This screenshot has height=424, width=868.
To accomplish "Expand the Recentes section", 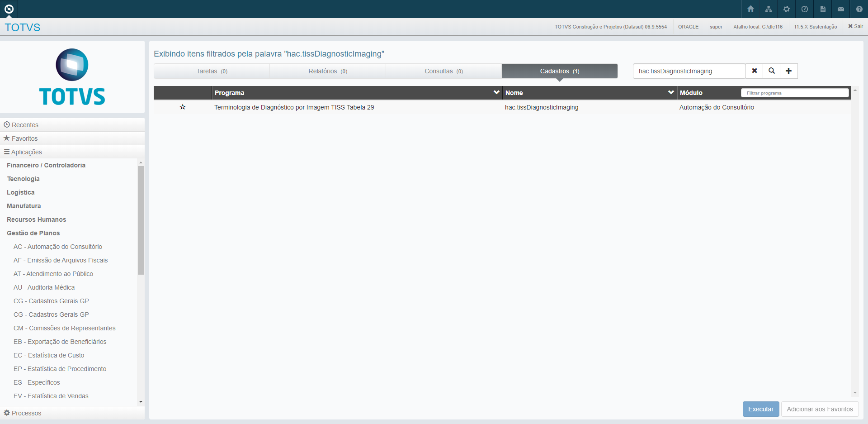I will (72, 125).
